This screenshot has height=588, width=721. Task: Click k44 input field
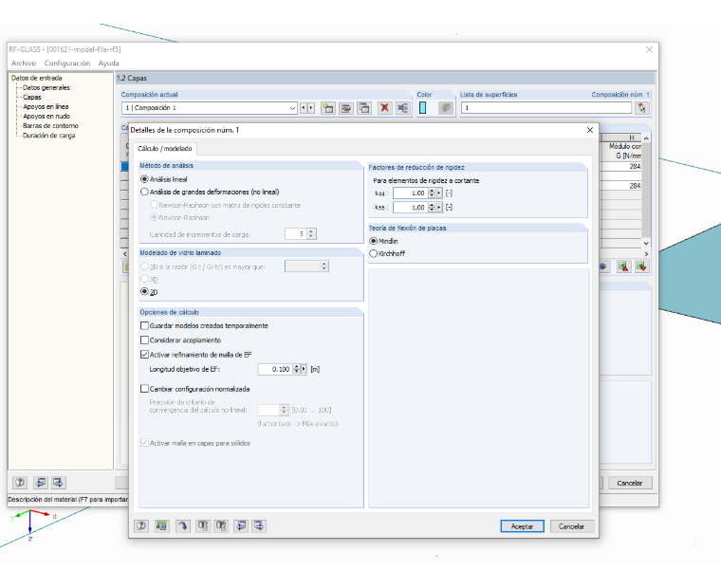tap(410, 193)
